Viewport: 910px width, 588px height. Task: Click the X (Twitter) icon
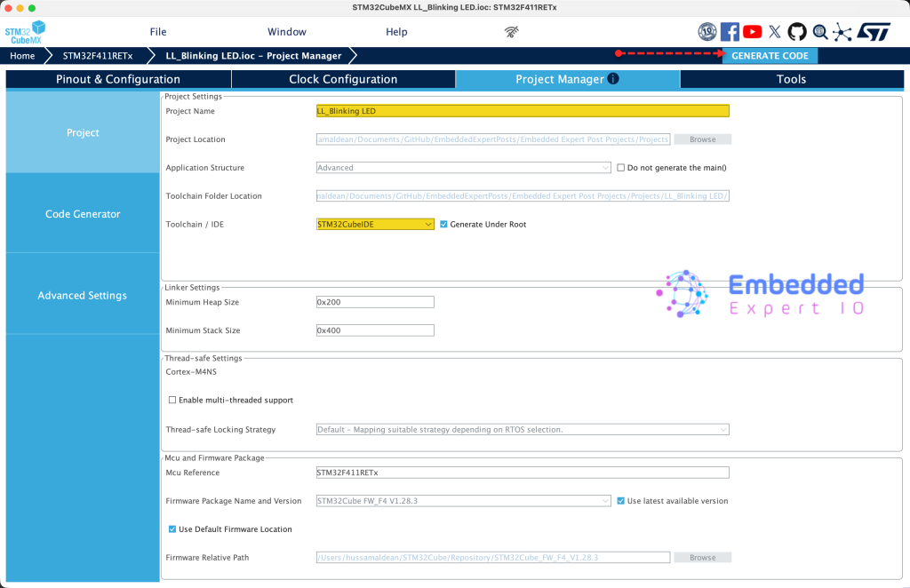(x=775, y=32)
